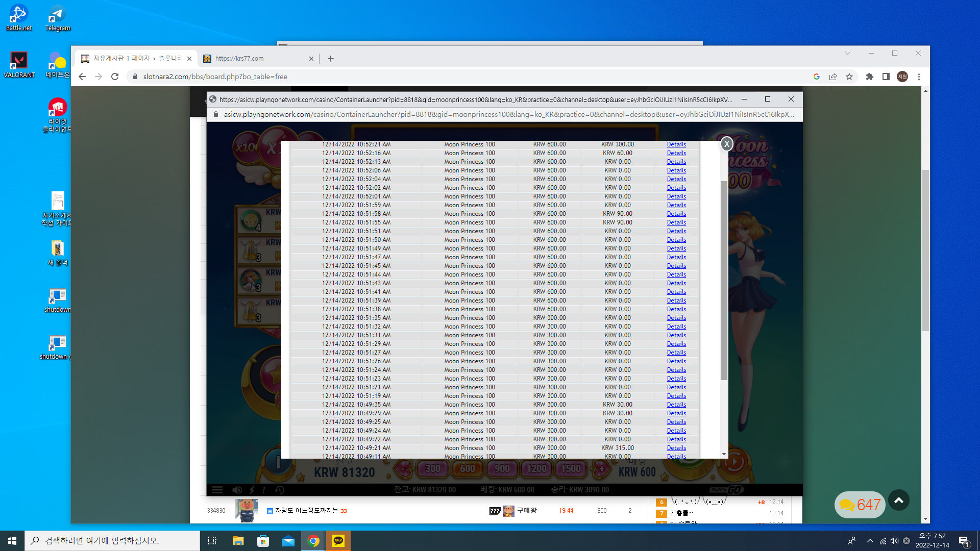980x551 pixels.
Task: Open Microsoft Store from the taskbar
Action: (x=263, y=541)
